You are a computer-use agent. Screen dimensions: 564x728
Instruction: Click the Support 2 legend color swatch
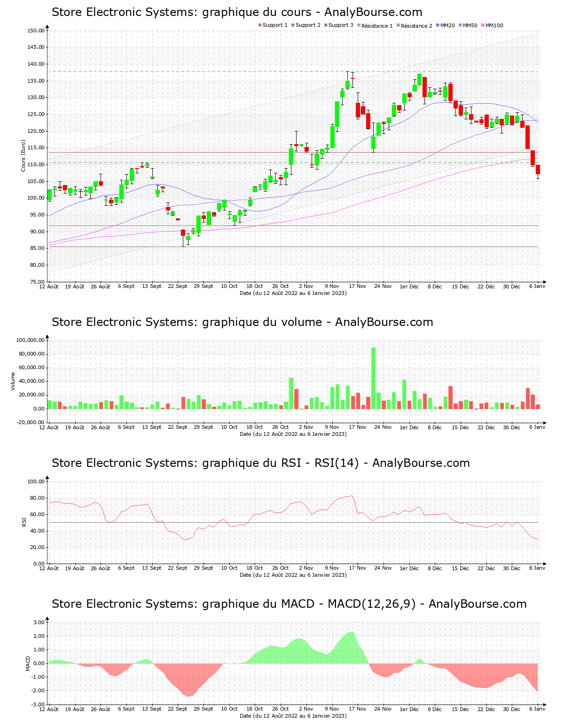tap(293, 25)
